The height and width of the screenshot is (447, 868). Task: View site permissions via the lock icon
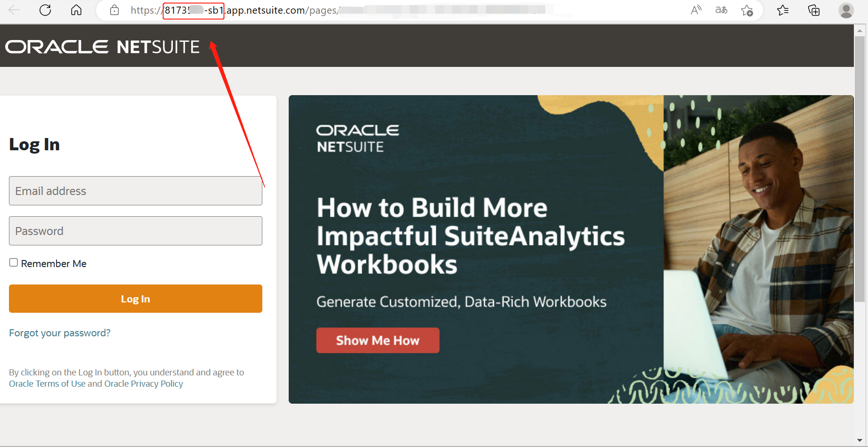point(114,10)
